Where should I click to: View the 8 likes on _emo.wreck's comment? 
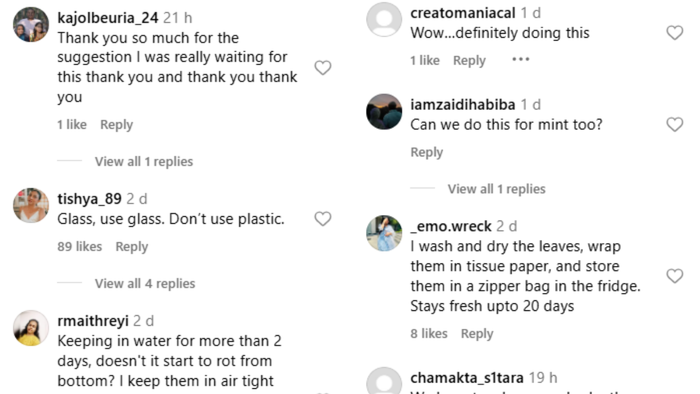pos(429,333)
